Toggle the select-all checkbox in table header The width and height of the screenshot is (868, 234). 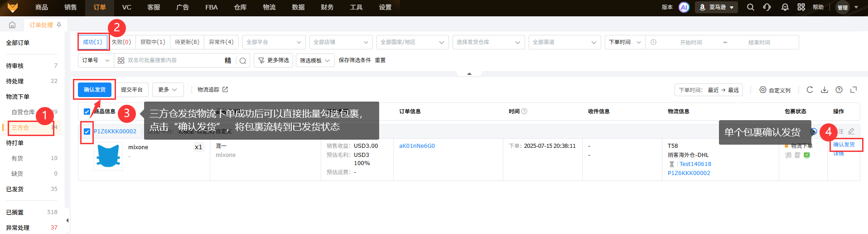[87, 112]
